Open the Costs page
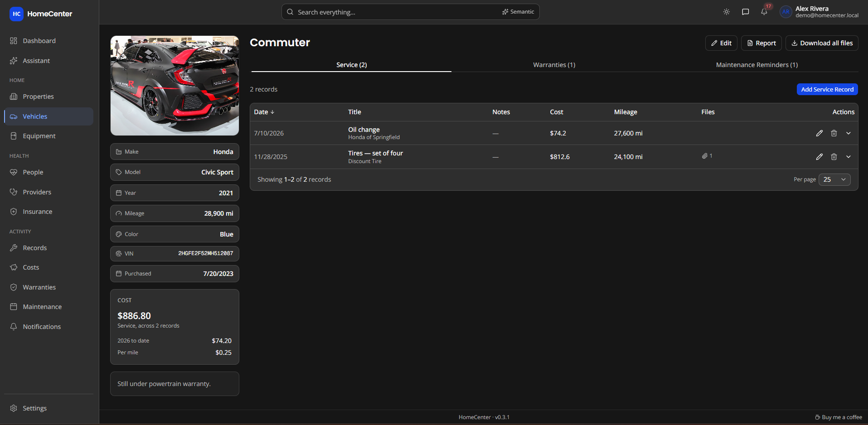868x425 pixels. 48,267
